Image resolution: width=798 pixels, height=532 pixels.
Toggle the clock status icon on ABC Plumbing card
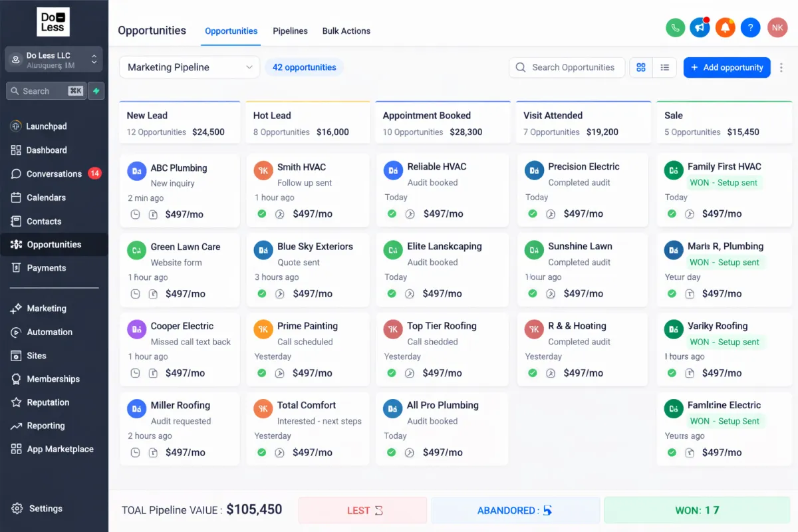[x=135, y=213]
